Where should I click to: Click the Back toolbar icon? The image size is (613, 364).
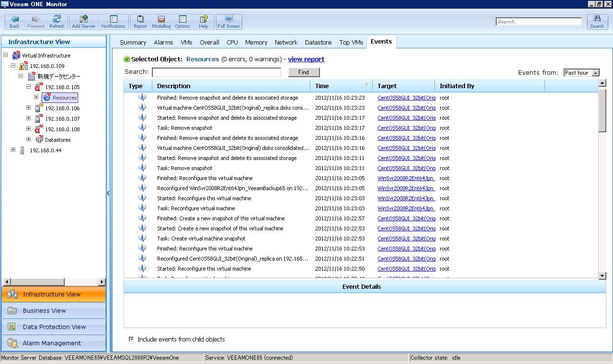click(x=15, y=22)
